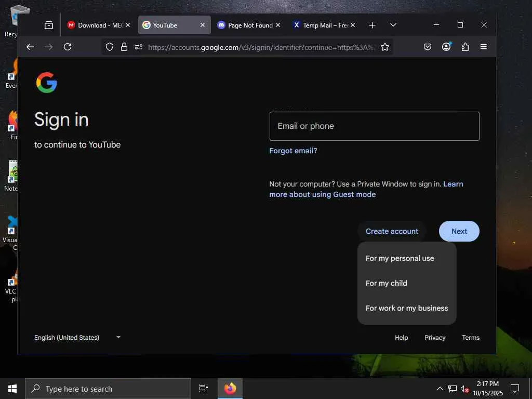Open Task View on the taskbar
Image resolution: width=532 pixels, height=399 pixels.
coord(204,389)
